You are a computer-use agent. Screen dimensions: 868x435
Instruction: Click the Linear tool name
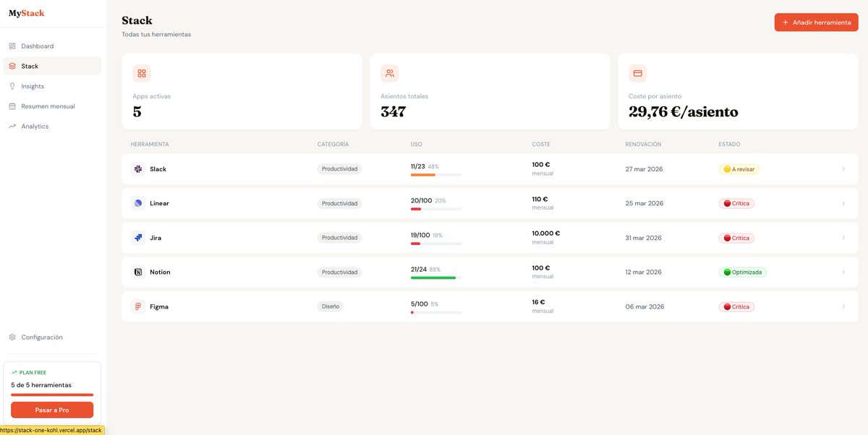[159, 203]
